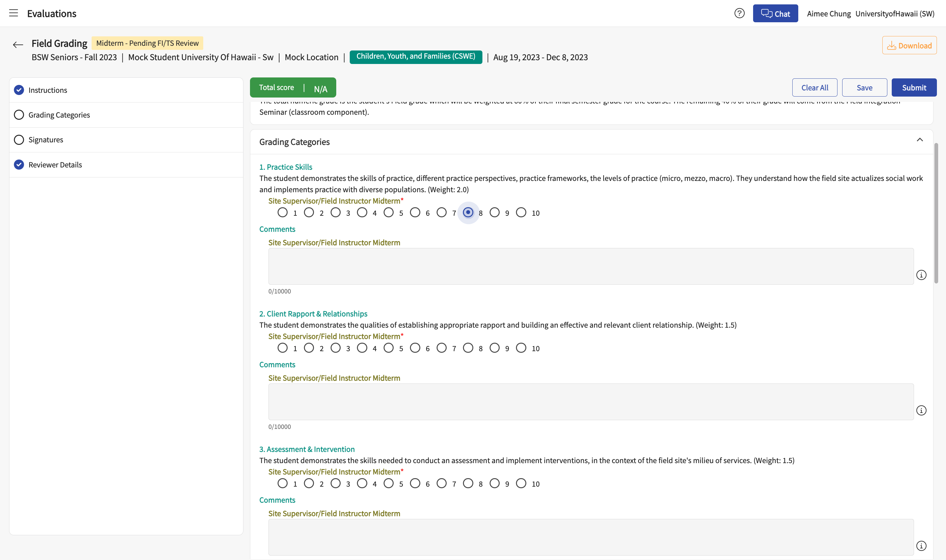Click the 1. Practice Skills heading
Image resolution: width=946 pixels, height=560 pixels.
(286, 167)
